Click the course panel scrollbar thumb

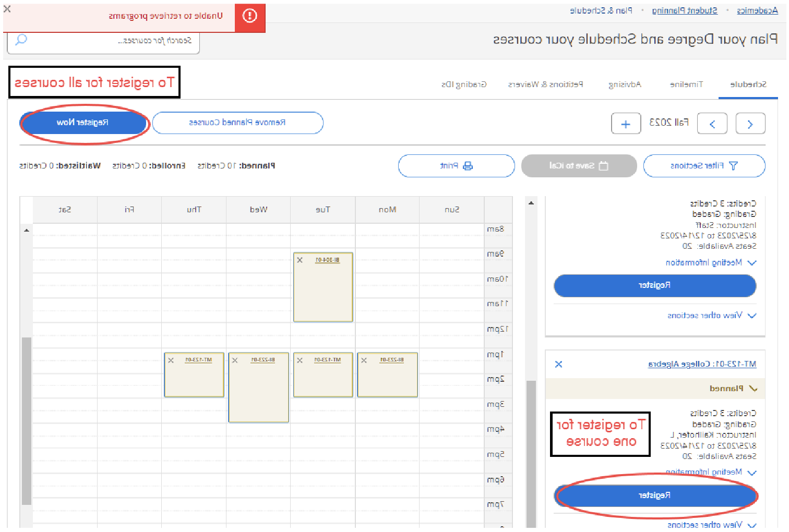coord(531,454)
